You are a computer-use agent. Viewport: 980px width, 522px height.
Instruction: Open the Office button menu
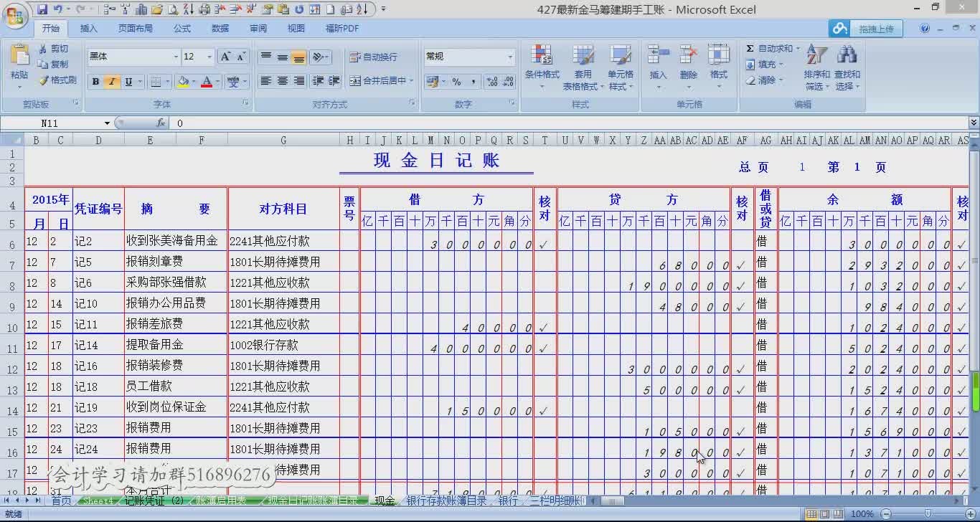[x=15, y=15]
